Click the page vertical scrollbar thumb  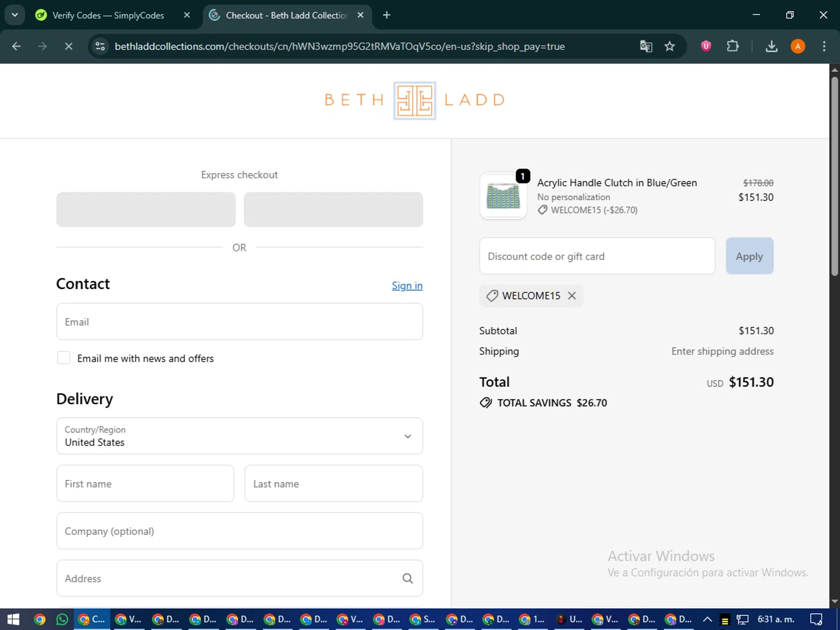[834, 176]
